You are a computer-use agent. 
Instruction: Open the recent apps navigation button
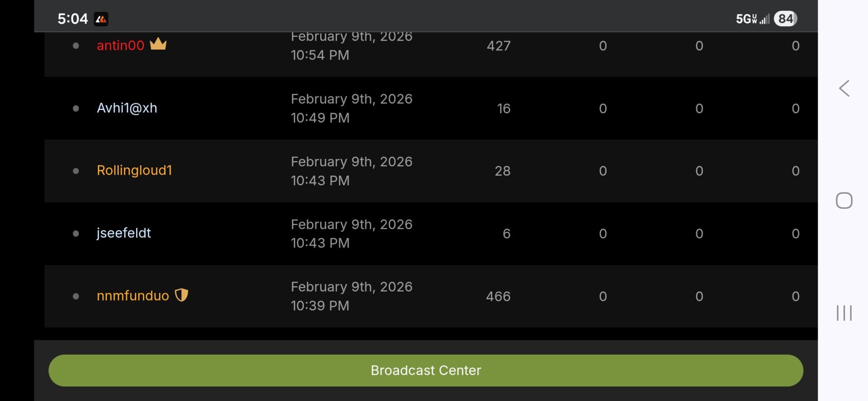point(844,313)
